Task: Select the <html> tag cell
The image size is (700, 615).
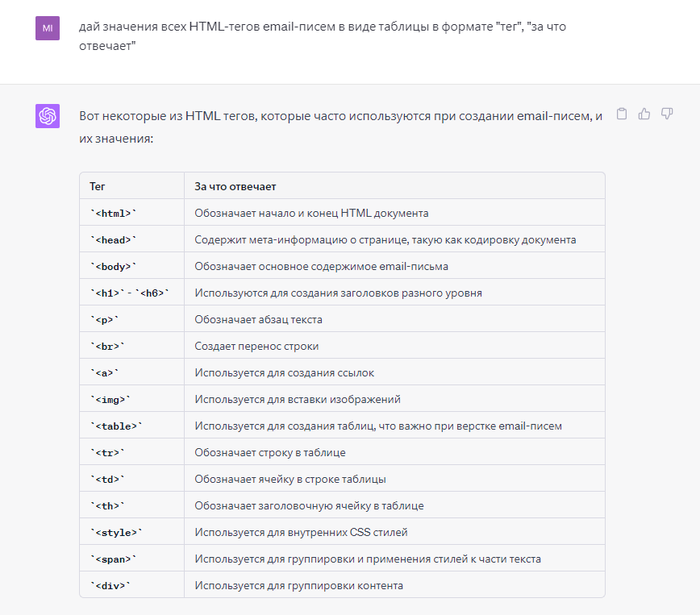Action: pyautogui.click(x=131, y=213)
